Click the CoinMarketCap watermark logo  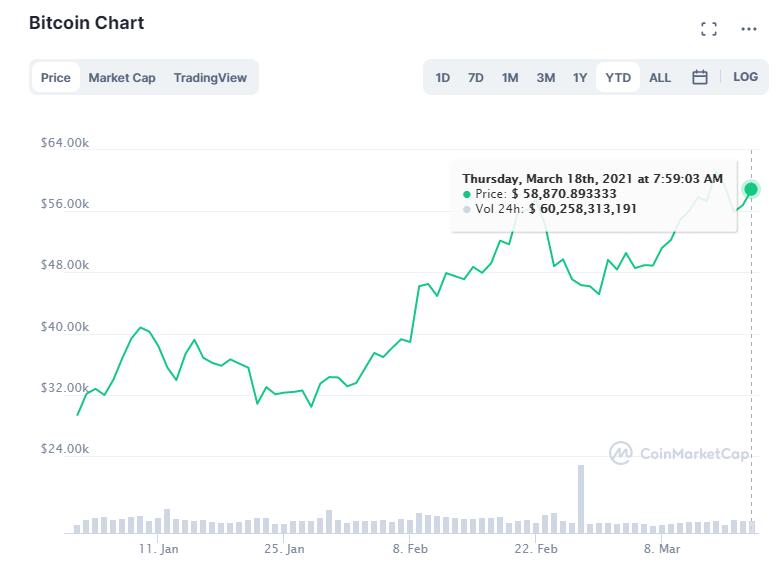680,454
